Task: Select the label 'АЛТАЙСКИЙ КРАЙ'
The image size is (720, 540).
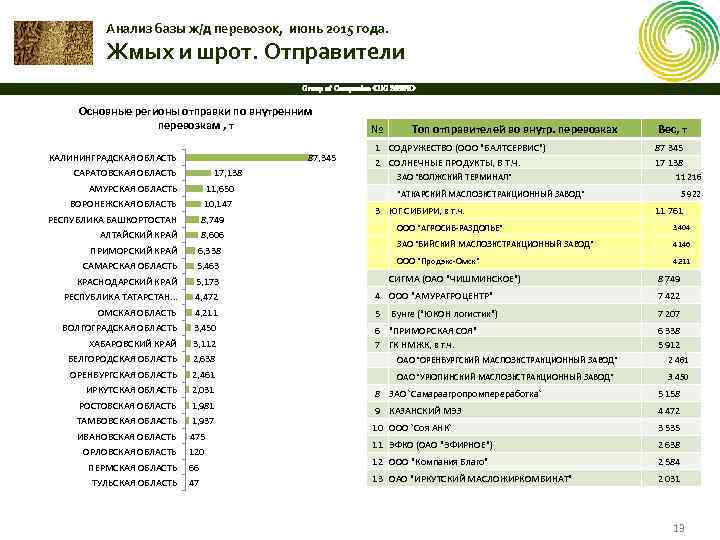Action: tap(139, 235)
